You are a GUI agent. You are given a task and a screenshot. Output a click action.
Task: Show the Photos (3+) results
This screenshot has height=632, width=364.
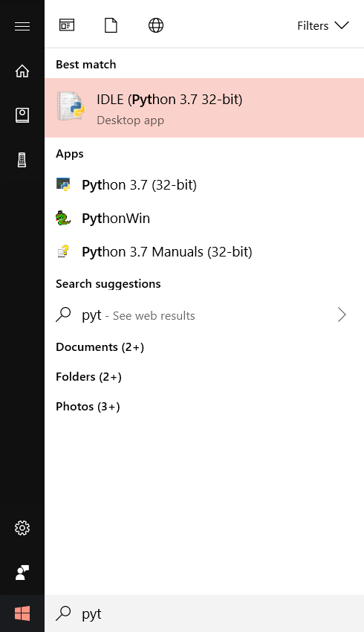pos(88,406)
